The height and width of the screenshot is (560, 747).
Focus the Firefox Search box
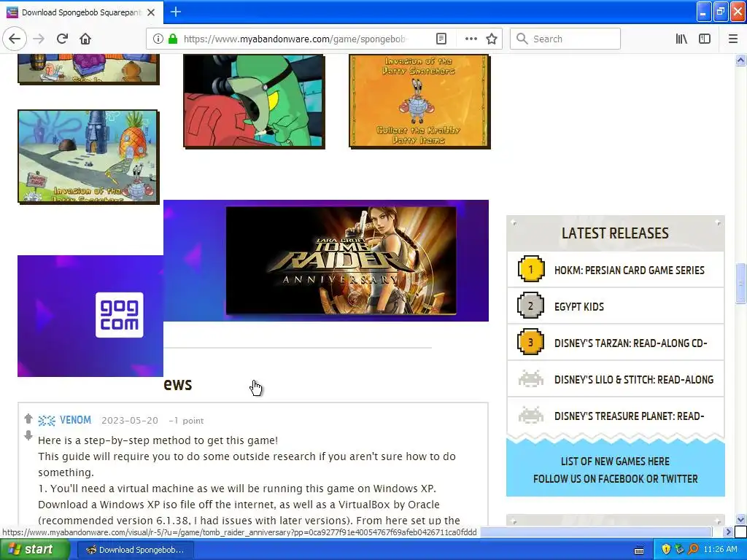(x=565, y=39)
